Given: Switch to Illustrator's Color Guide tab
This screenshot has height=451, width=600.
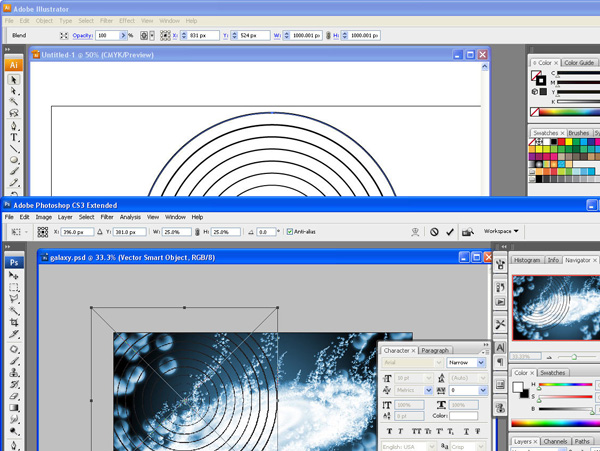Looking at the screenshot, I should (x=579, y=63).
